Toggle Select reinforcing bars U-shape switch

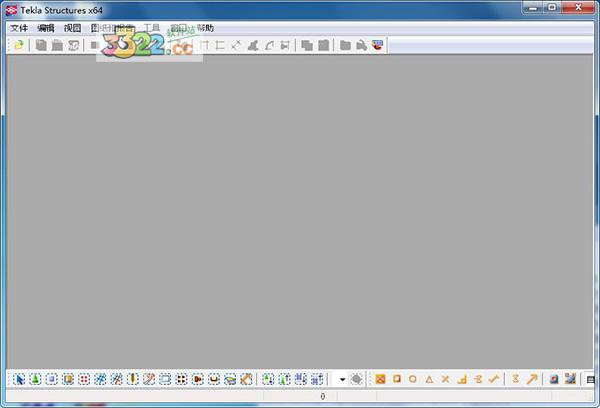[214, 379]
